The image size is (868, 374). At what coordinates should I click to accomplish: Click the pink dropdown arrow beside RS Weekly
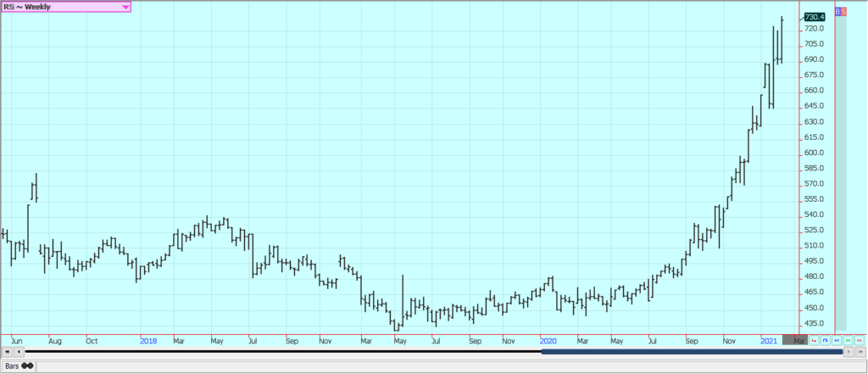(125, 7)
